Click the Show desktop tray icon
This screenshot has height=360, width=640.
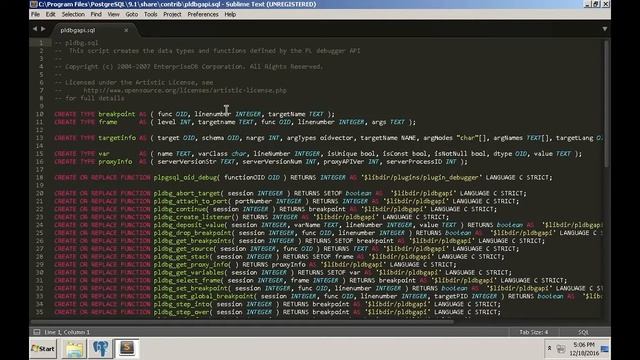click(x=605, y=349)
